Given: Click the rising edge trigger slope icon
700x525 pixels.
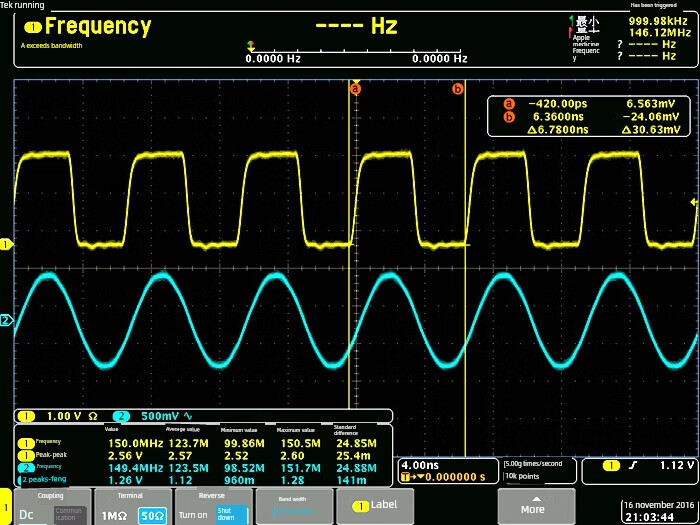Looking at the screenshot, I should (x=638, y=466).
